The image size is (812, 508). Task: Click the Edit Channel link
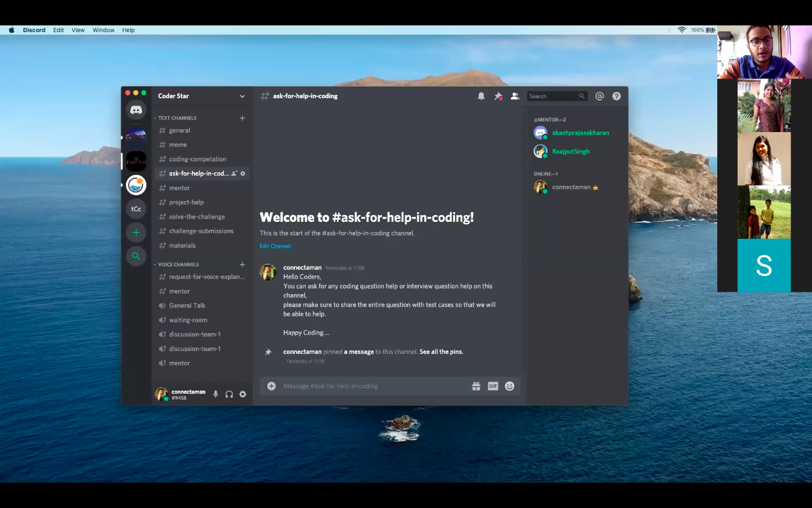click(275, 246)
